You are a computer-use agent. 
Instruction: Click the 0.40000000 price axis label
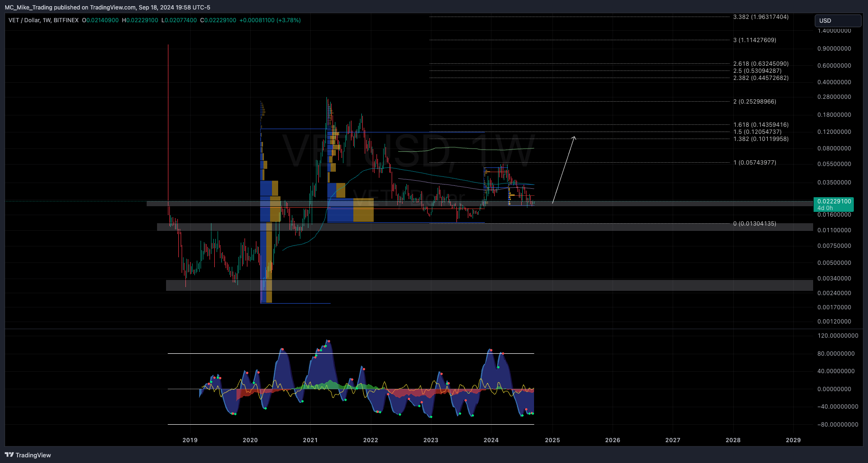point(834,82)
